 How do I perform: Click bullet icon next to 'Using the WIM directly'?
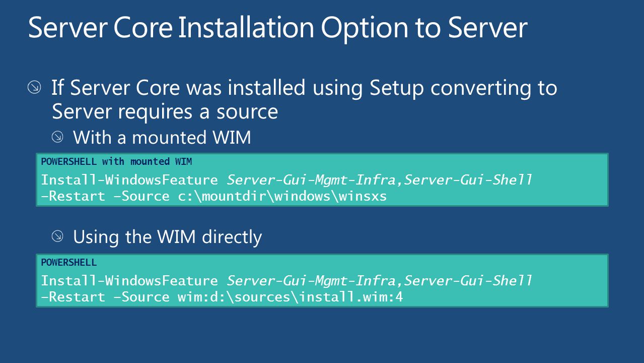(x=58, y=235)
